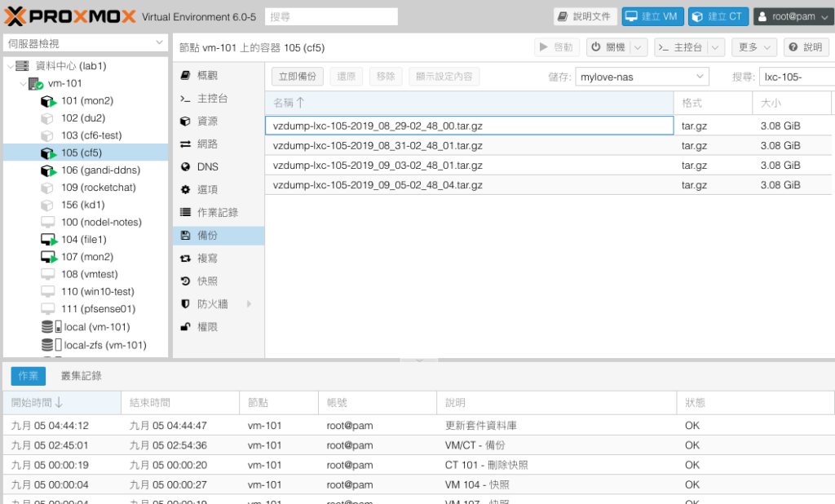Open 快照 snapshots section
Screen dimensions: 835x504
tap(219, 281)
